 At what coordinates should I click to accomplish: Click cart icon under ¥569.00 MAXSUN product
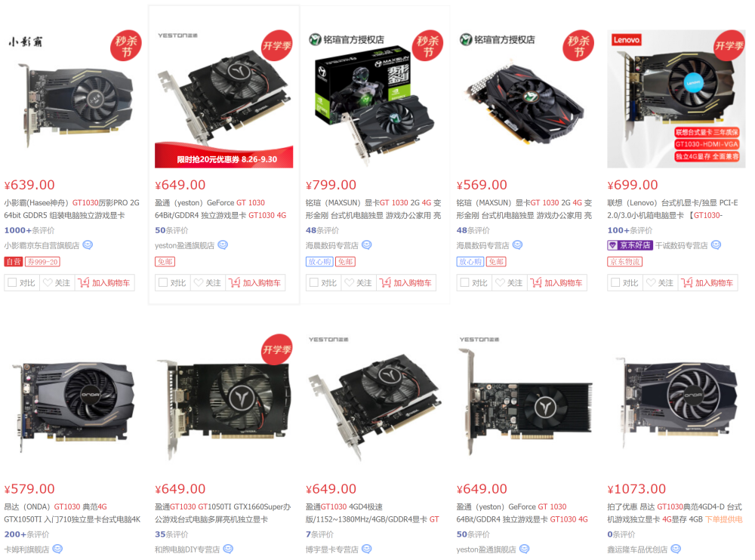(x=536, y=283)
